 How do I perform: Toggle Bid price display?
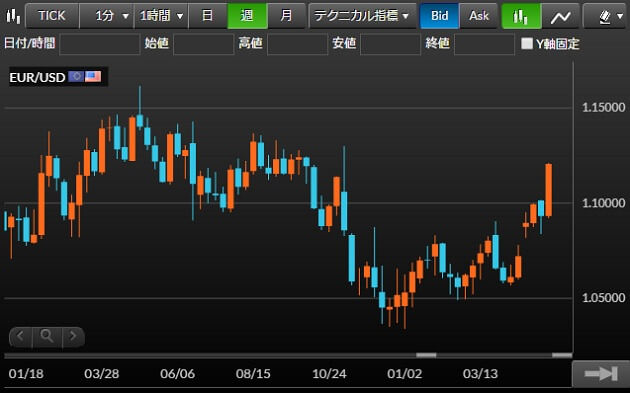(439, 16)
